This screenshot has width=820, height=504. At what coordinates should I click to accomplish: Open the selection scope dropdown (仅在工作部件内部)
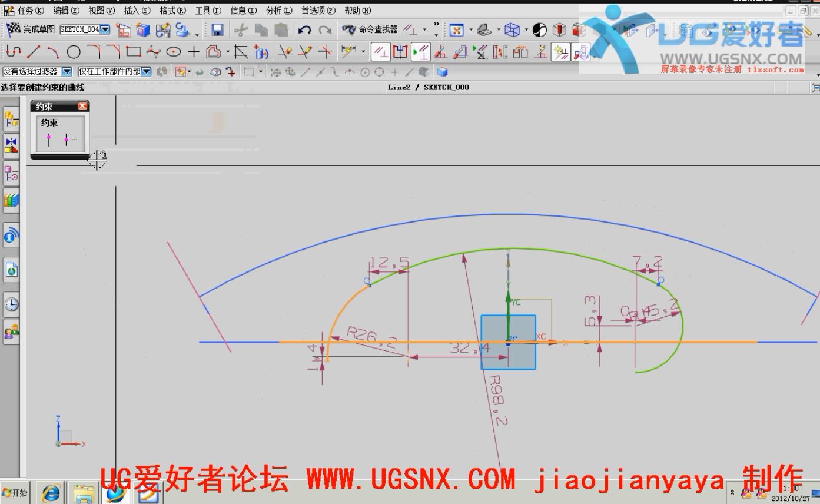[x=146, y=71]
